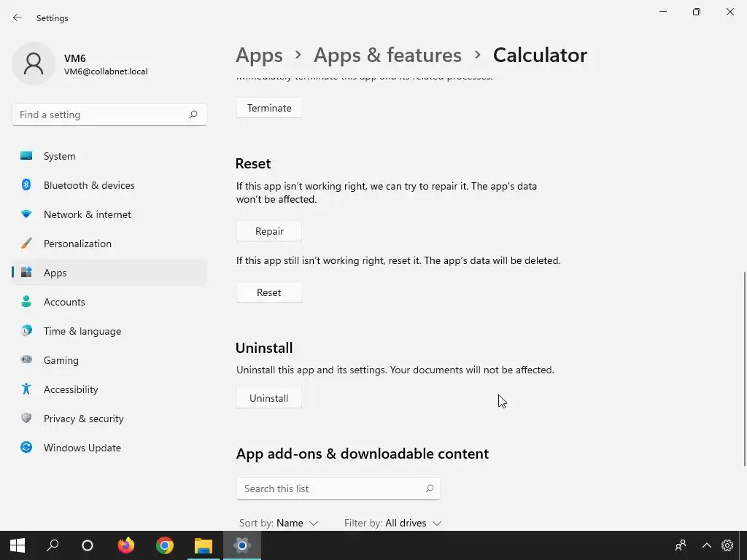The image size is (747, 560).
Task: Click the vertical scrollbar thumb
Action: [x=745, y=369]
